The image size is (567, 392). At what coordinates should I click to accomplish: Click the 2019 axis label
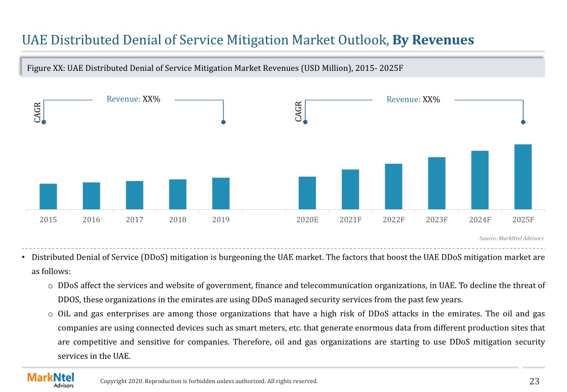point(221,220)
